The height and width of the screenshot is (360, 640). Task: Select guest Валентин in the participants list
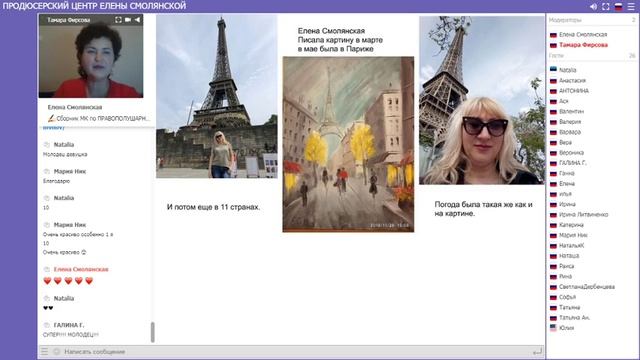tap(571, 111)
